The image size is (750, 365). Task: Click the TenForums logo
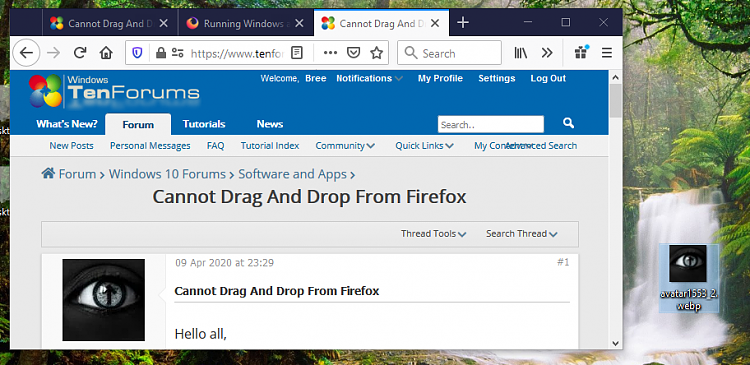pos(113,91)
